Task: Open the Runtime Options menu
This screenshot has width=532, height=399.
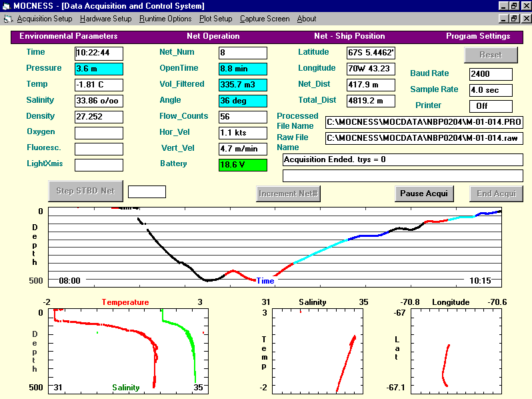Action: (x=165, y=19)
